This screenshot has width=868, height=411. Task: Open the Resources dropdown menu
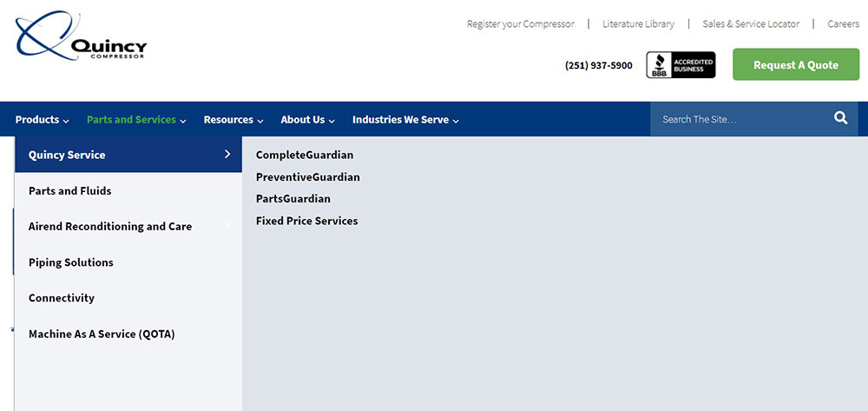pos(233,120)
